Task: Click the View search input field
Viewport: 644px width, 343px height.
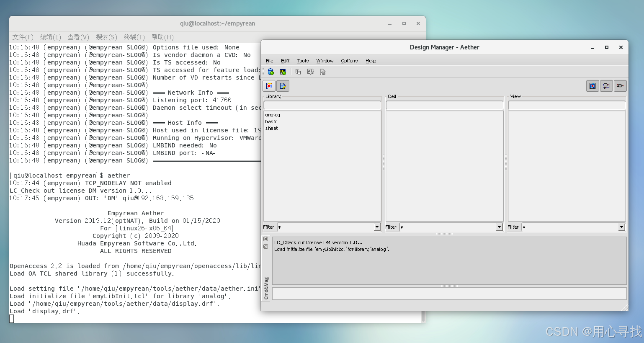Action: [567, 105]
